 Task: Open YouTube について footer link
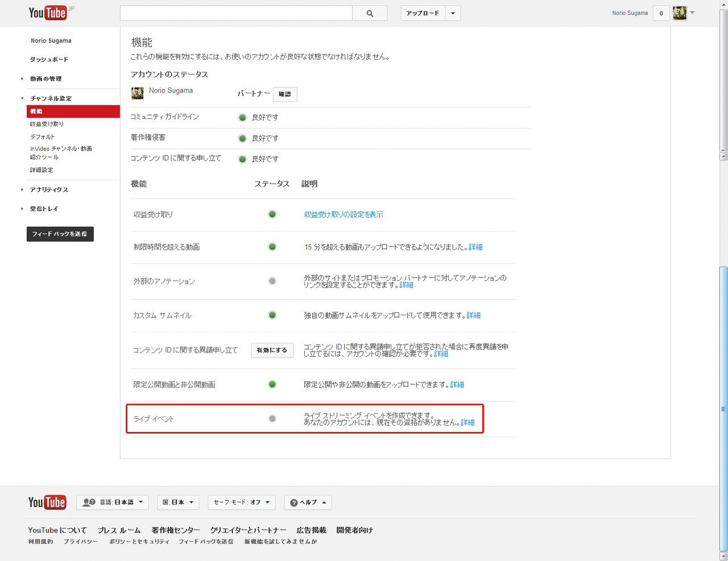pos(57,530)
